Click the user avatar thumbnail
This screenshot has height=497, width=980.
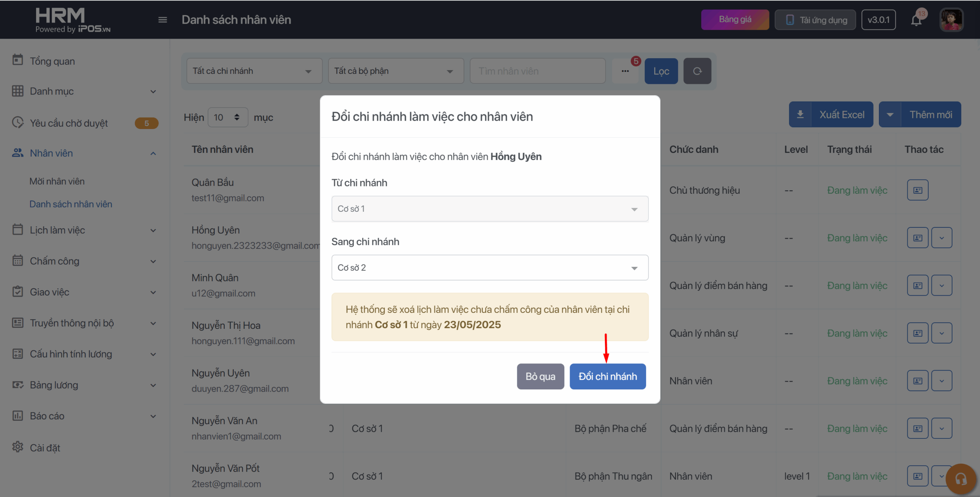[951, 20]
